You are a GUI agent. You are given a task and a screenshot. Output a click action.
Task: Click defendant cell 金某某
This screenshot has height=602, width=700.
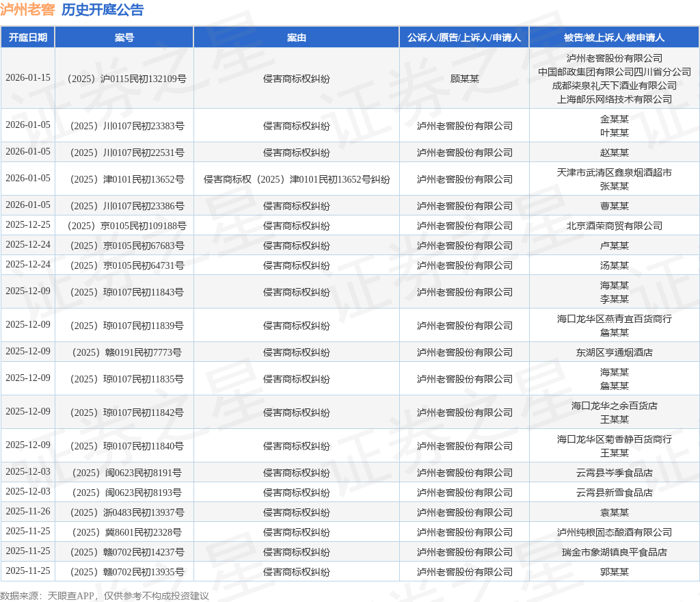pyautogui.click(x=615, y=119)
